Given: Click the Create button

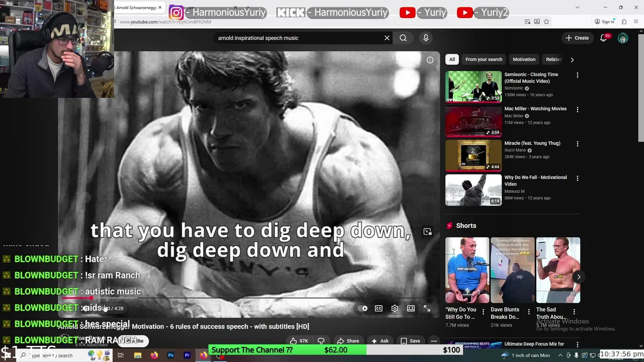Looking at the screenshot, I should click(577, 38).
